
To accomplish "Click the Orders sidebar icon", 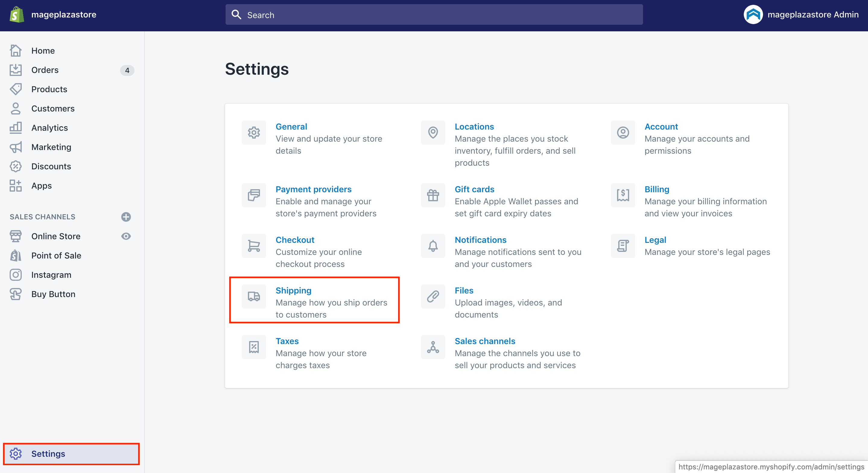I will pos(16,70).
